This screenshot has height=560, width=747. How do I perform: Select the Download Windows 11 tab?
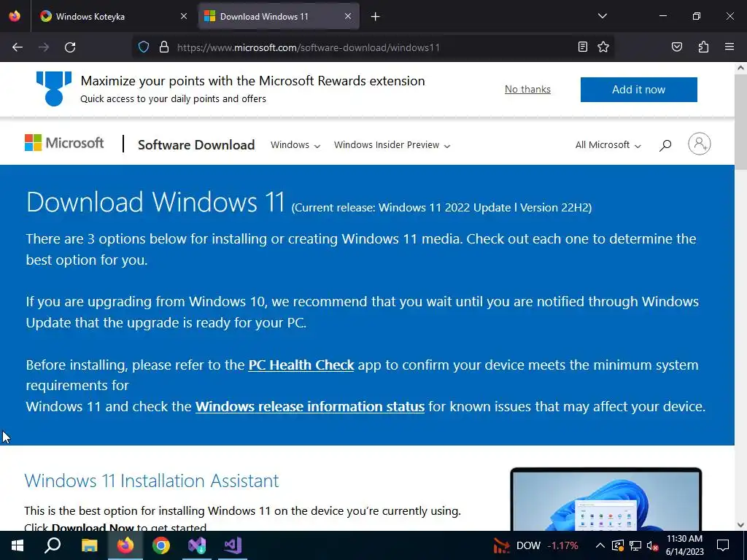click(x=278, y=17)
